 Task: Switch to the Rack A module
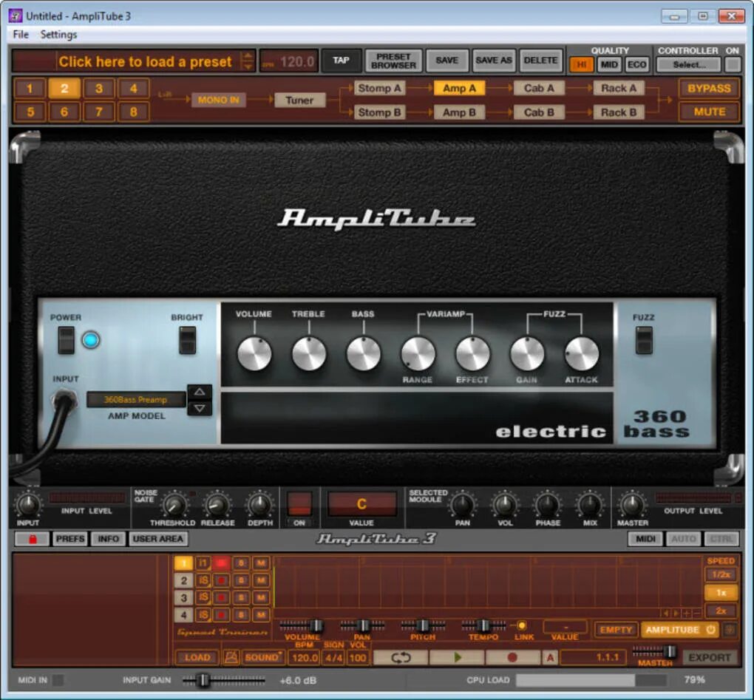point(619,88)
